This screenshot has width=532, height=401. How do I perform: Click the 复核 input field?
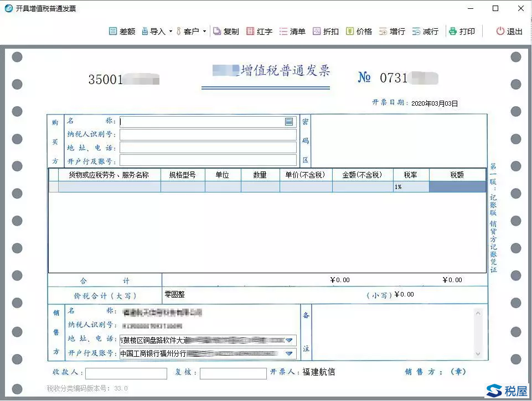[x=233, y=373]
